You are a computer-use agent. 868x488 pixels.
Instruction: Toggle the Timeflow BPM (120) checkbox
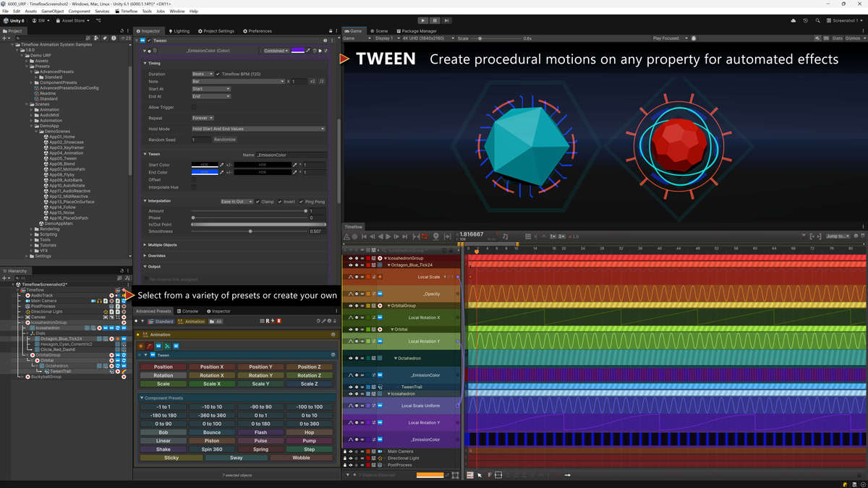click(218, 74)
